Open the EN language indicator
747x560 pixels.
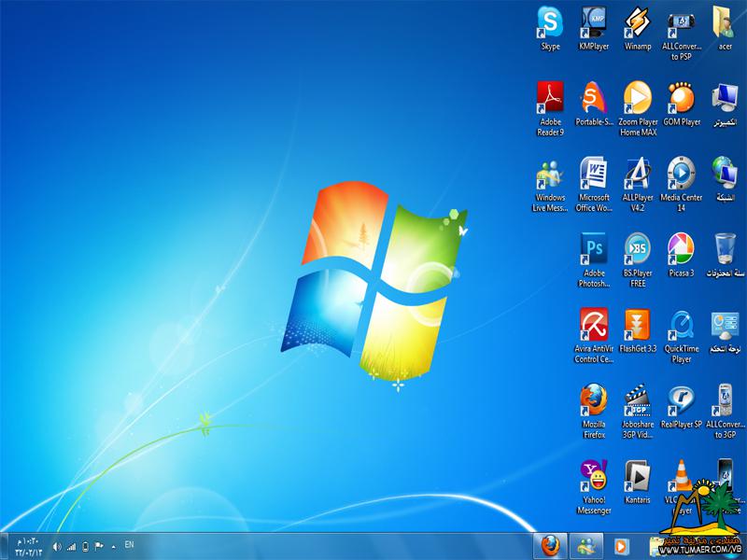(129, 544)
